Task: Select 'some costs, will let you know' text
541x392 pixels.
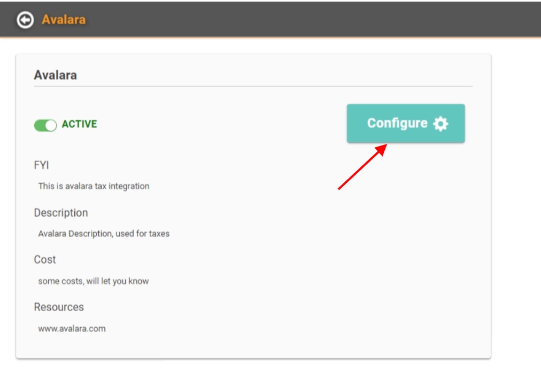Action: pyautogui.click(x=94, y=281)
